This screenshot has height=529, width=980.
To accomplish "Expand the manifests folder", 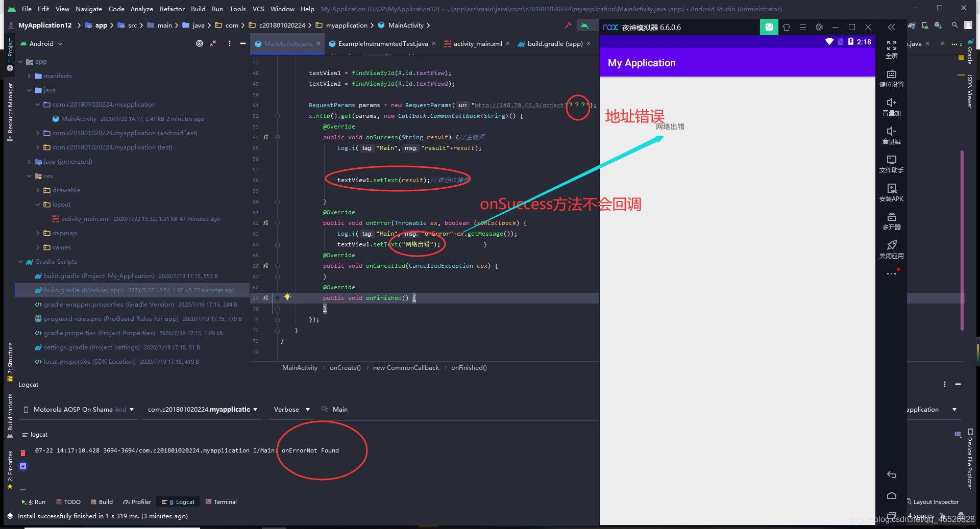I will (30, 76).
